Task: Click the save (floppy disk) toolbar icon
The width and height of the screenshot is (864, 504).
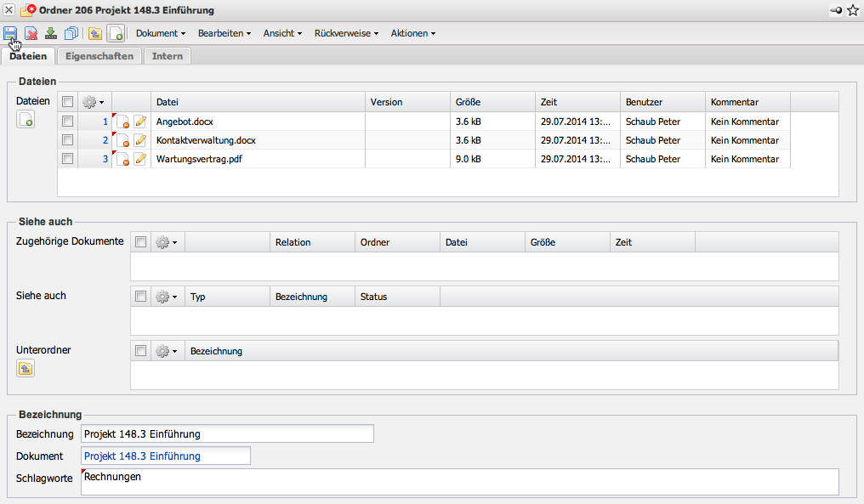Action: pos(10,33)
